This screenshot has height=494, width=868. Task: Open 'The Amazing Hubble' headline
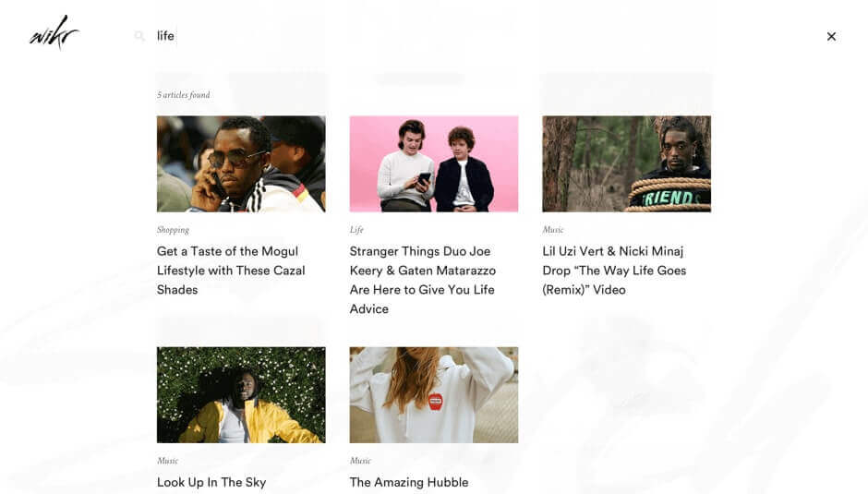[x=409, y=482]
